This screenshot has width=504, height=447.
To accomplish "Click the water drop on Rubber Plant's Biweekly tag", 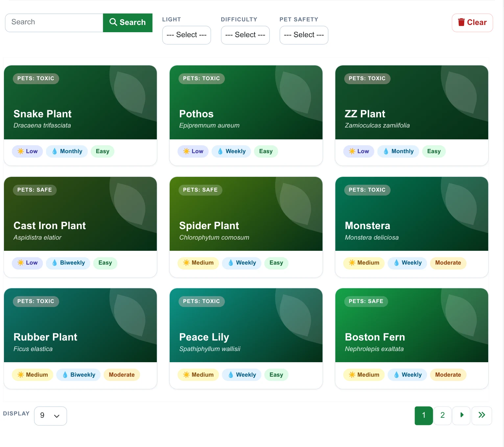I will (65, 375).
